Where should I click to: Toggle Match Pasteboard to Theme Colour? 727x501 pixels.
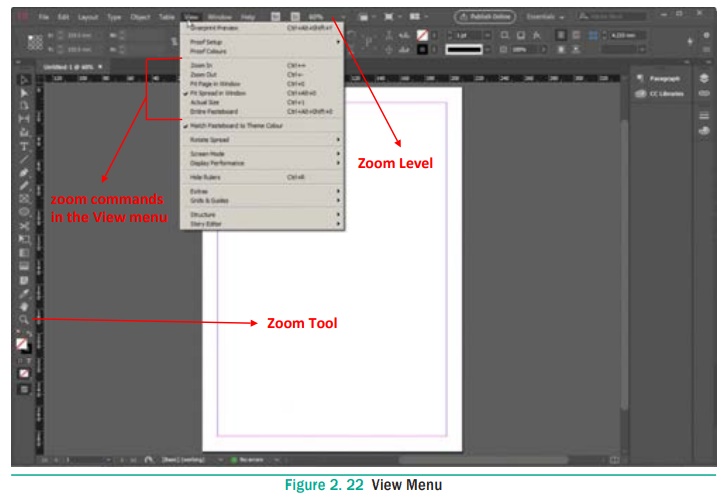[262, 126]
